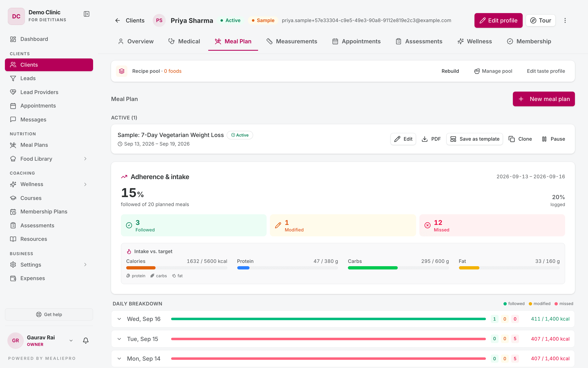Switch to the Overview tab
This screenshot has width=588, height=368.
pyautogui.click(x=136, y=41)
